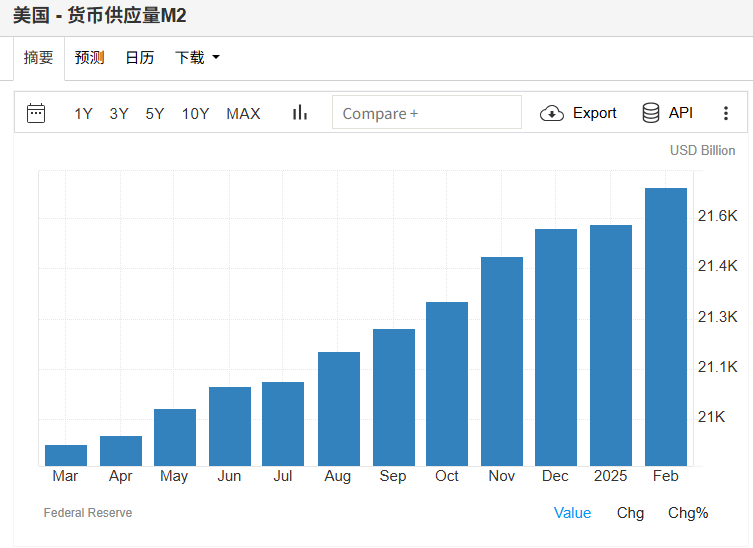
Task: Click the Aug bar in chart
Action: pyautogui.click(x=339, y=409)
